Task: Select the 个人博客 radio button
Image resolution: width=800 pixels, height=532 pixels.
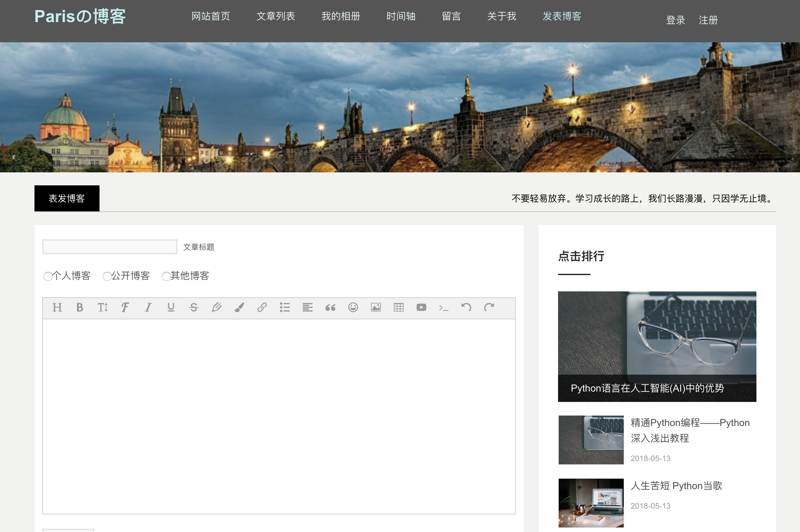Action: pyautogui.click(x=48, y=276)
